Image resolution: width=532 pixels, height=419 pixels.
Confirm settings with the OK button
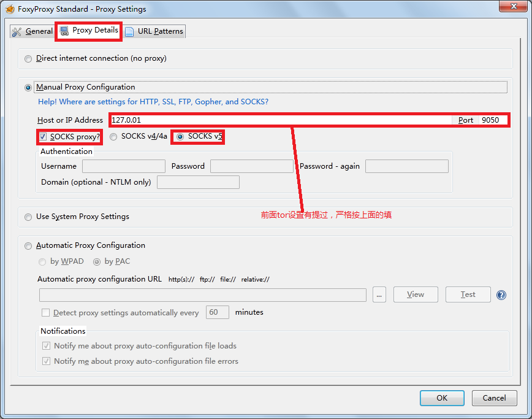point(442,398)
